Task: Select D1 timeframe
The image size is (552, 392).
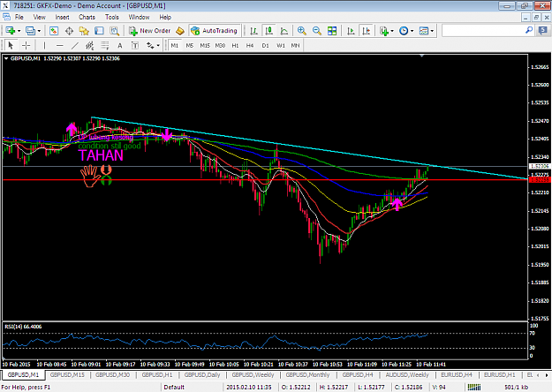Action: [266, 46]
